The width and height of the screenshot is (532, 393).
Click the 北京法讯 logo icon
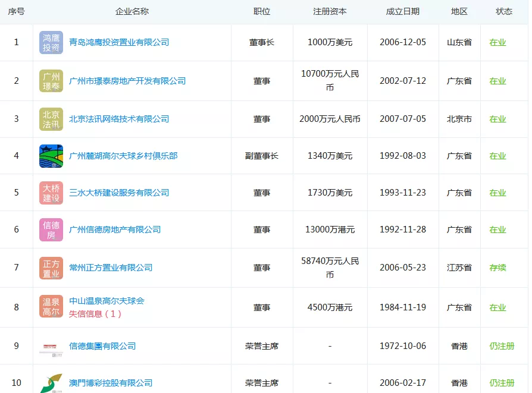(x=51, y=119)
